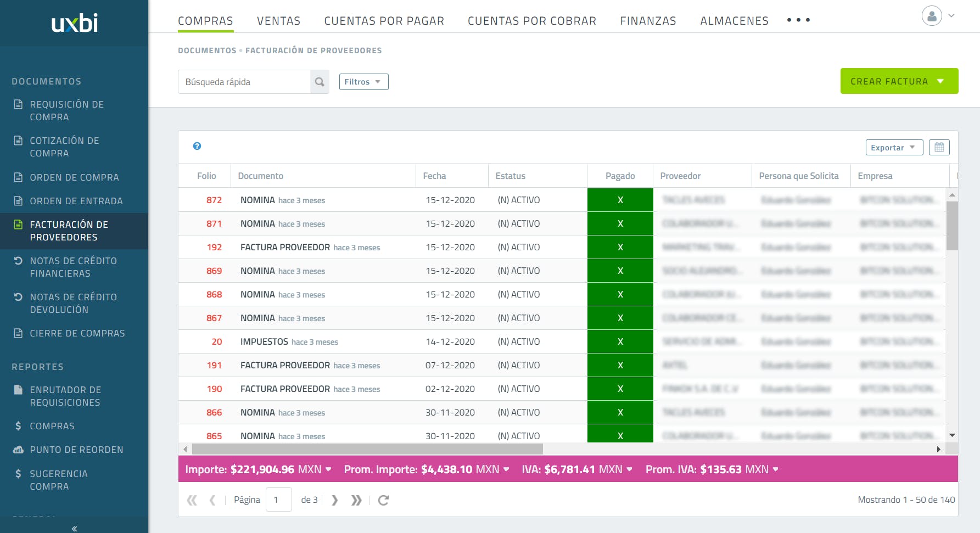Go to the next page
Viewport: 980px width, 533px height.
[334, 500]
